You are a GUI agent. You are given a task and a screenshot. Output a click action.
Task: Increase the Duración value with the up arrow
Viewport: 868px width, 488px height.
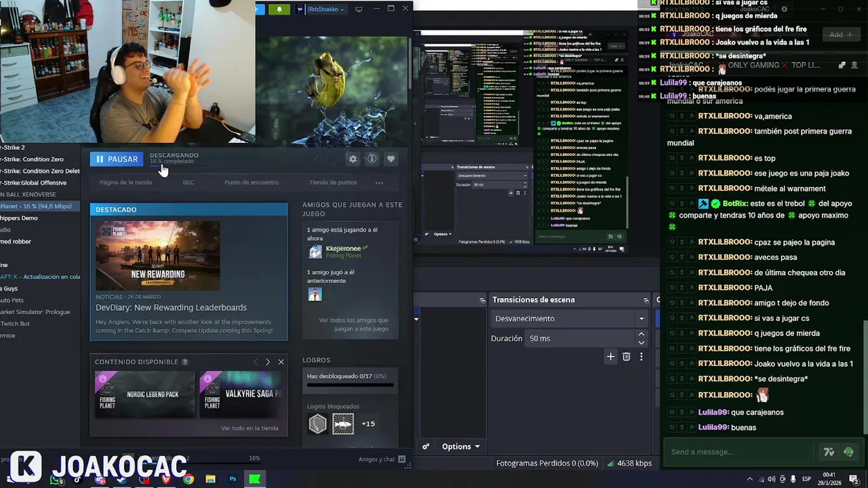pyautogui.click(x=642, y=334)
